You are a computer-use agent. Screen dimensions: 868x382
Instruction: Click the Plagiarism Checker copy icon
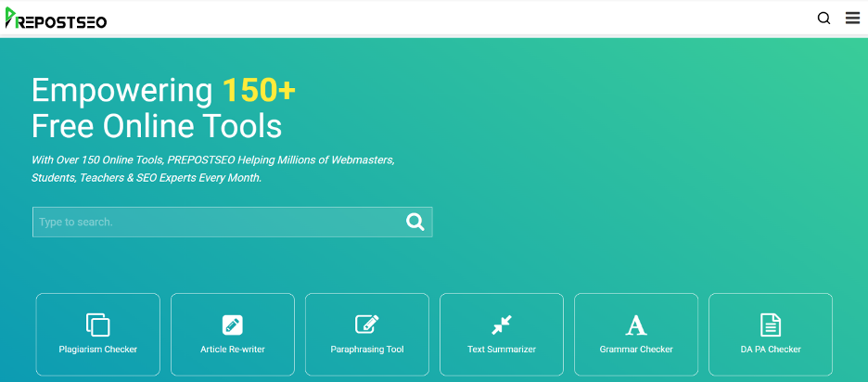click(x=98, y=325)
